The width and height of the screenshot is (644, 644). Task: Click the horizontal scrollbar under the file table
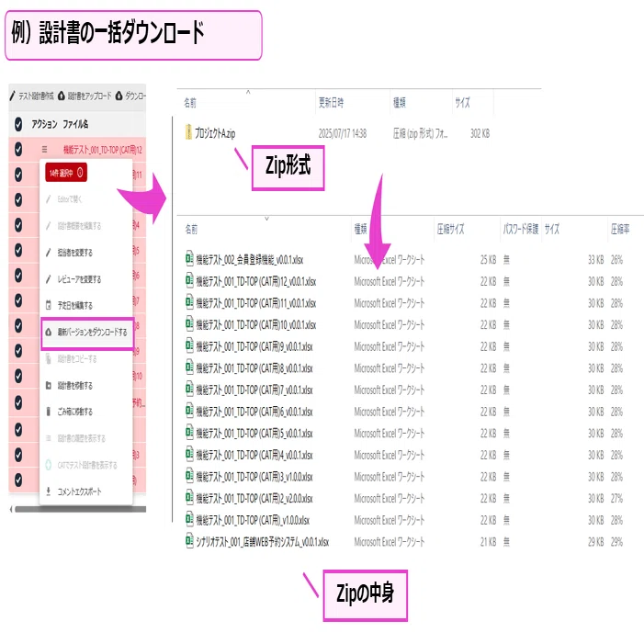pyautogui.click(x=81, y=509)
